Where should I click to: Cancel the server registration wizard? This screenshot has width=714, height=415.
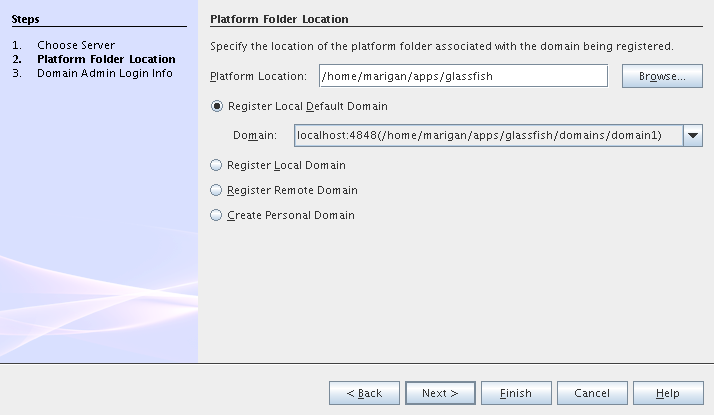click(592, 393)
